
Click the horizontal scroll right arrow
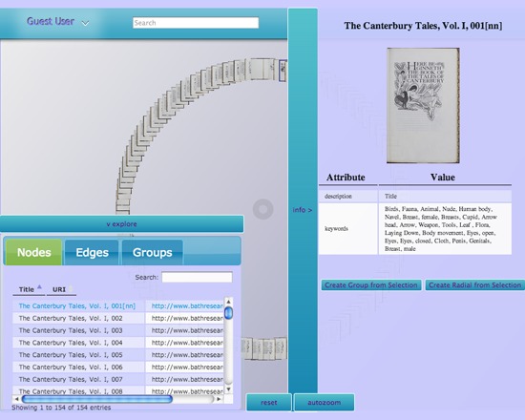pos(219,399)
